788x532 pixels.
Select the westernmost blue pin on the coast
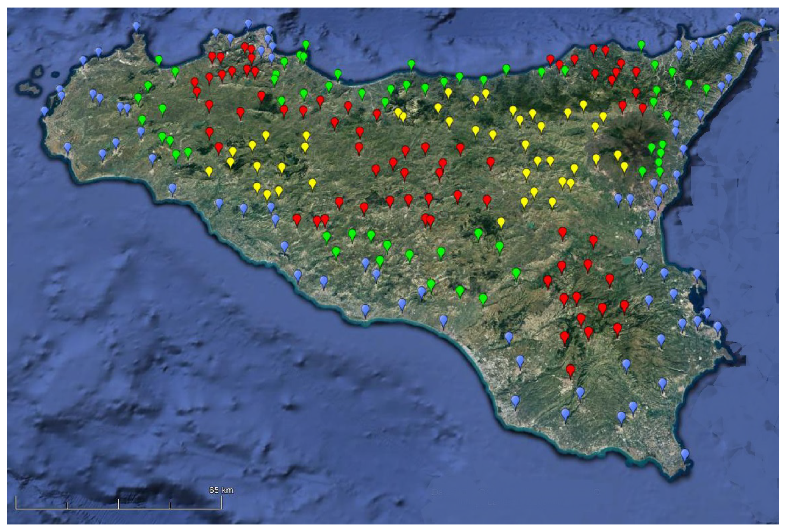[x=44, y=111]
